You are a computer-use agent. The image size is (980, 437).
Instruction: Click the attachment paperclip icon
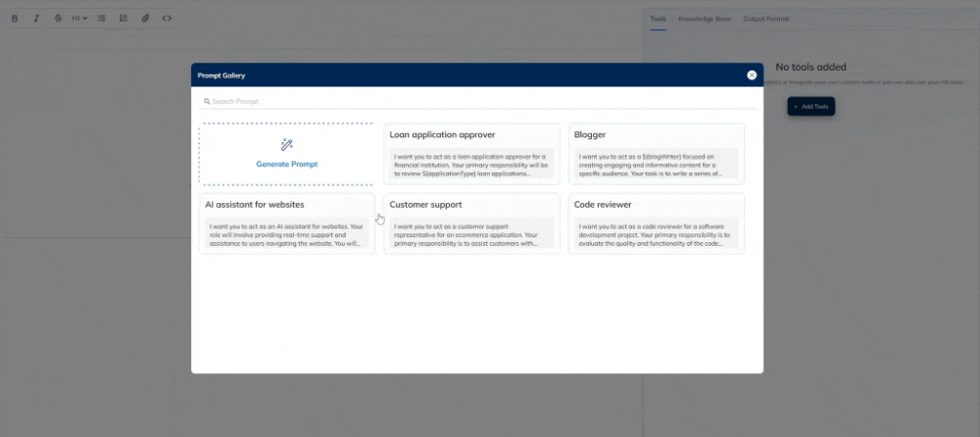[x=145, y=19]
